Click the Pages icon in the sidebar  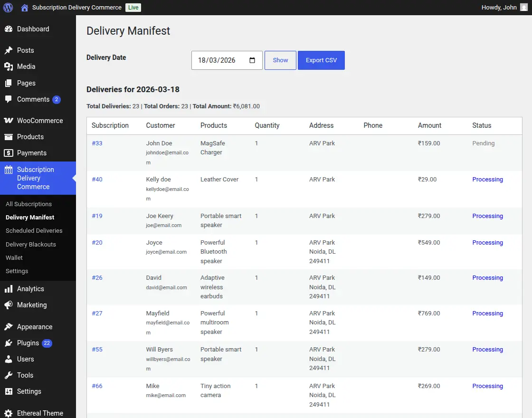click(9, 83)
